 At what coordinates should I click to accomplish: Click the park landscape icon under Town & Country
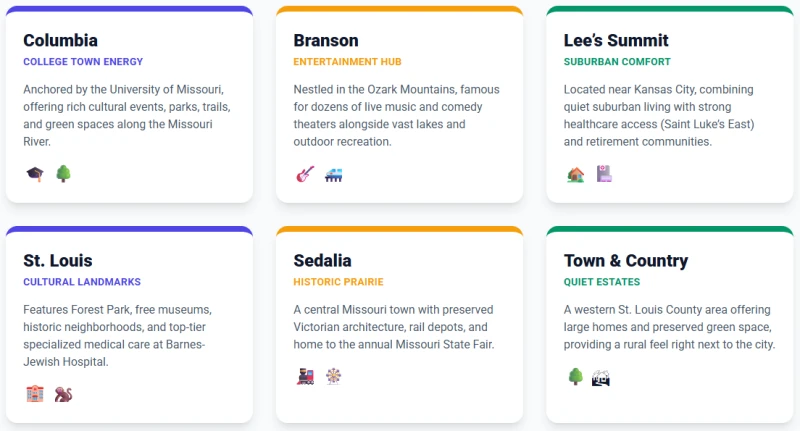pyautogui.click(x=601, y=377)
